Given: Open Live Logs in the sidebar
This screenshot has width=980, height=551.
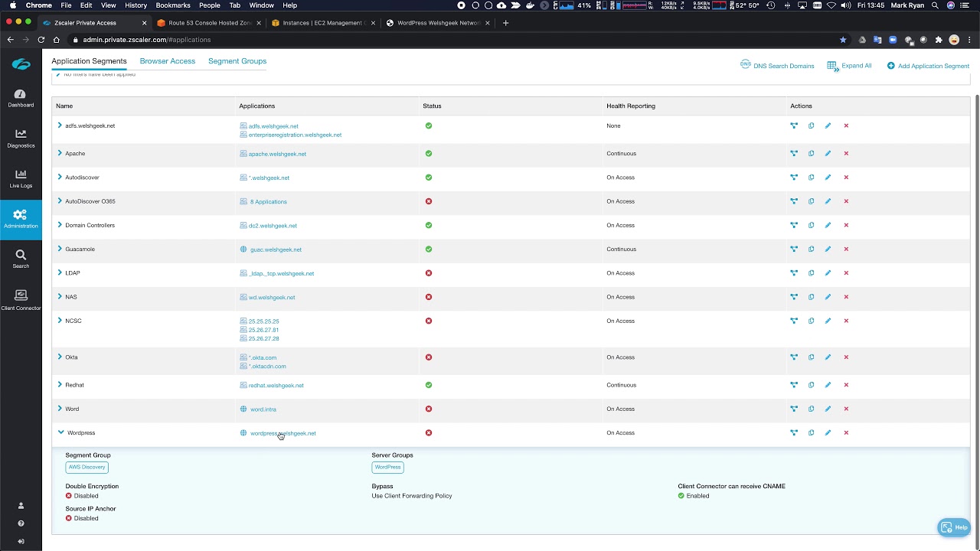Looking at the screenshot, I should pyautogui.click(x=21, y=179).
